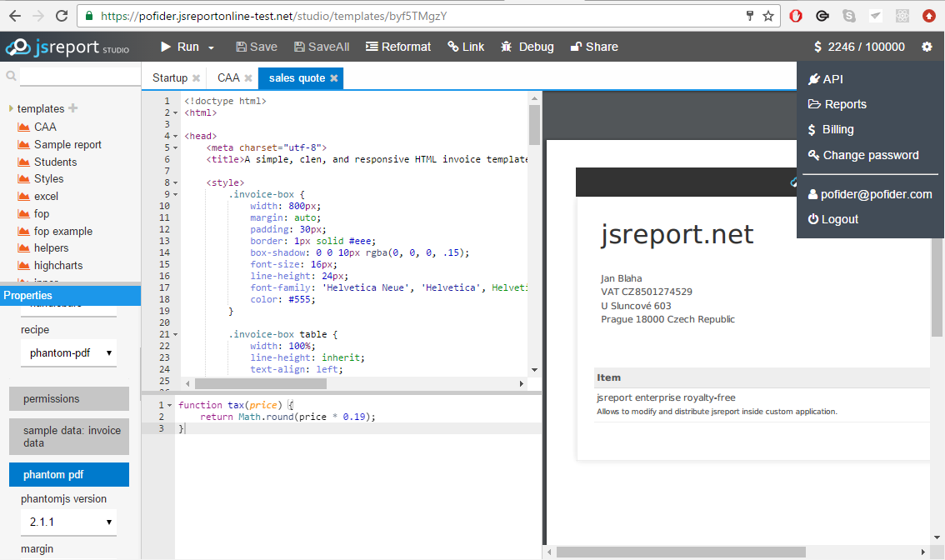Screen dimensions: 945x560
Task: Click the preview pane horizontal scrollbar
Action: pos(681,552)
